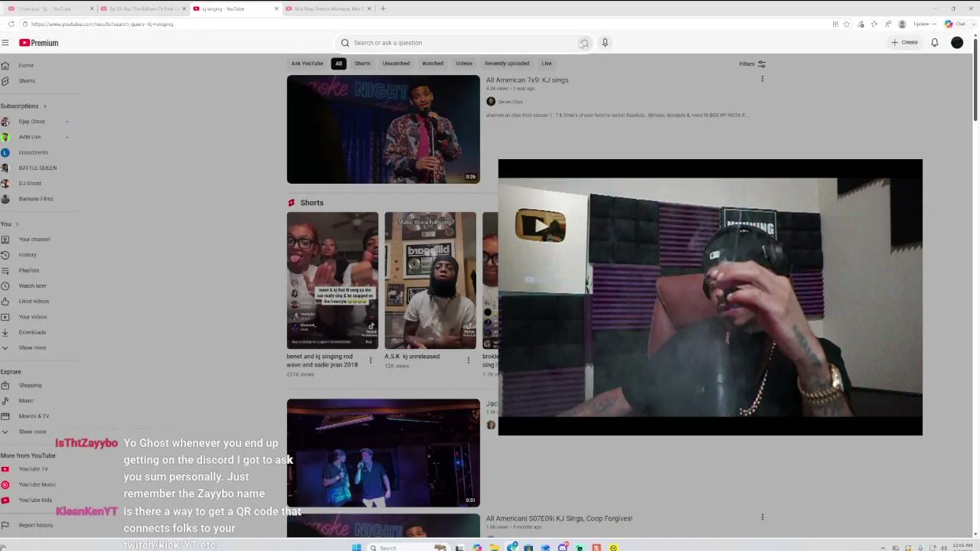Open 'All American 7x9: KJ sings' title link
980x551 pixels.
pyautogui.click(x=527, y=80)
